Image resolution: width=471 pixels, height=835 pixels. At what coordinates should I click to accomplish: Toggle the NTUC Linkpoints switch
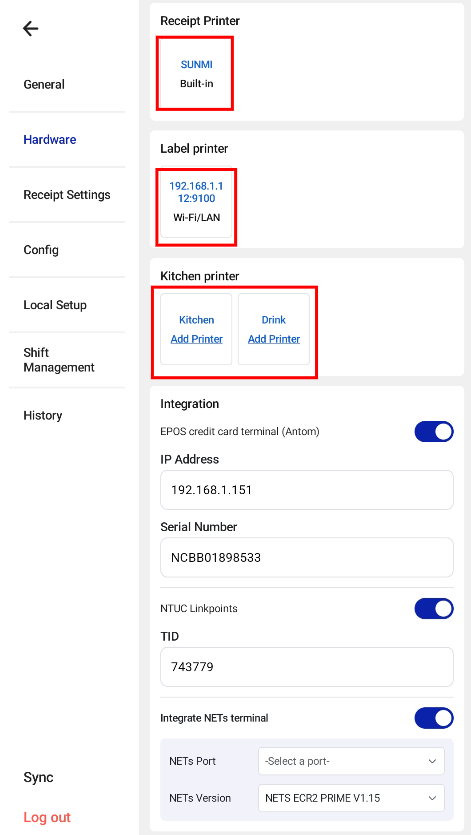pos(434,609)
